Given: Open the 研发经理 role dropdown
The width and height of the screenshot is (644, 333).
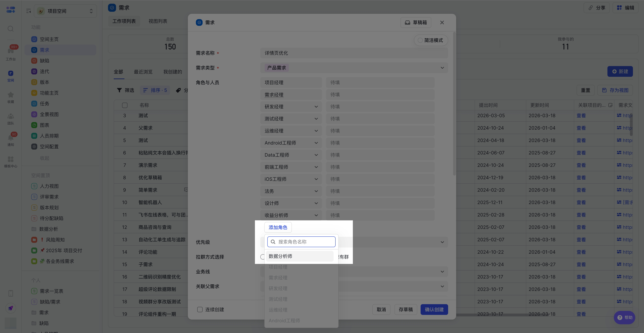Looking at the screenshot, I should 291,107.
